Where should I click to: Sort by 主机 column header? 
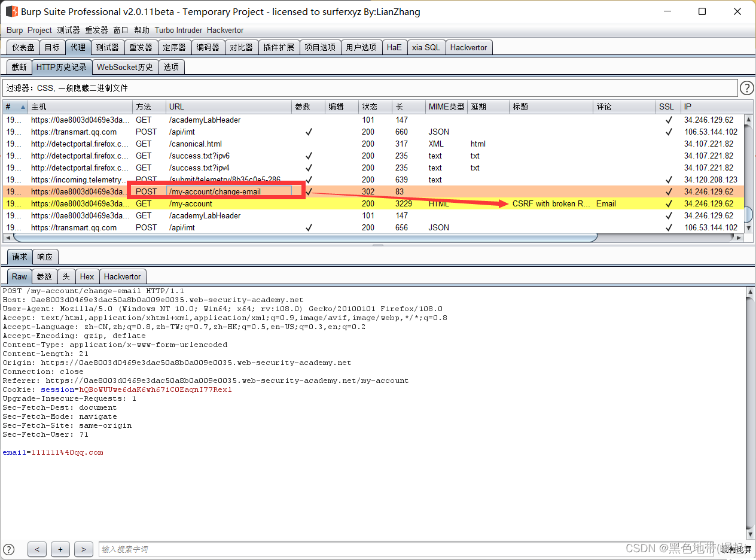[x=80, y=106]
